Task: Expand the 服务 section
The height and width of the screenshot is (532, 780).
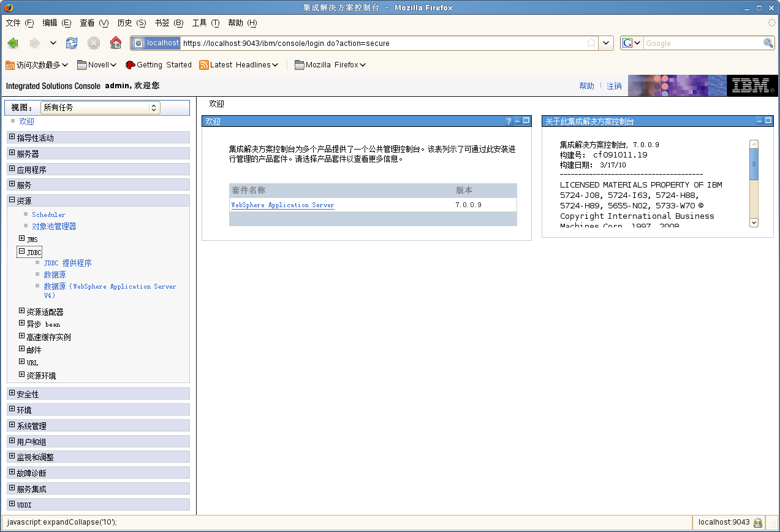Action: [x=12, y=184]
